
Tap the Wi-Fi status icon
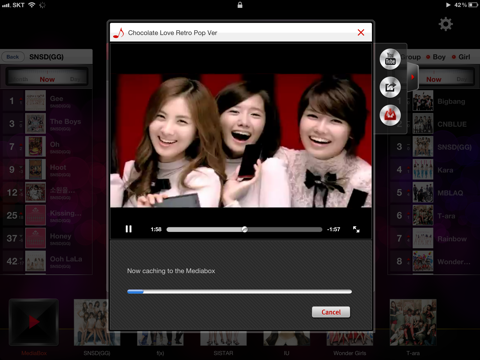coord(31,5)
